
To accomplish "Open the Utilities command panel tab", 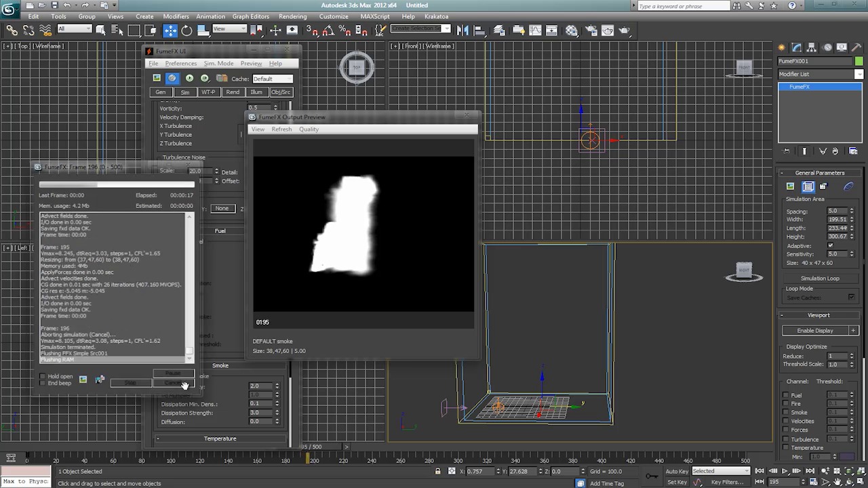I will pyautogui.click(x=857, y=47).
